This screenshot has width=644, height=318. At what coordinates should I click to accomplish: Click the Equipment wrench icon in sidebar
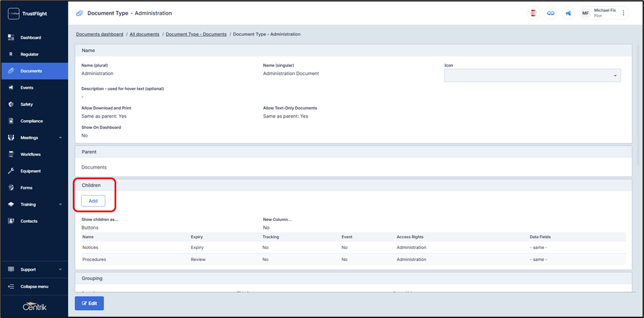[x=11, y=171]
